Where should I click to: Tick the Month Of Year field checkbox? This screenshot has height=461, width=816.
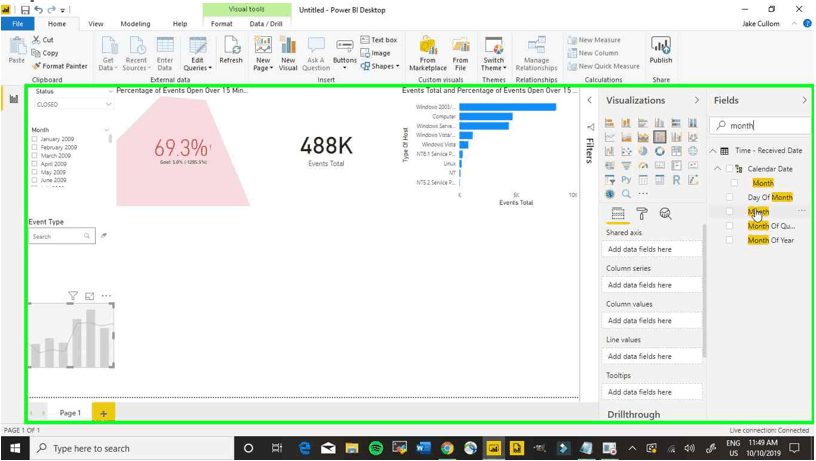[730, 240]
